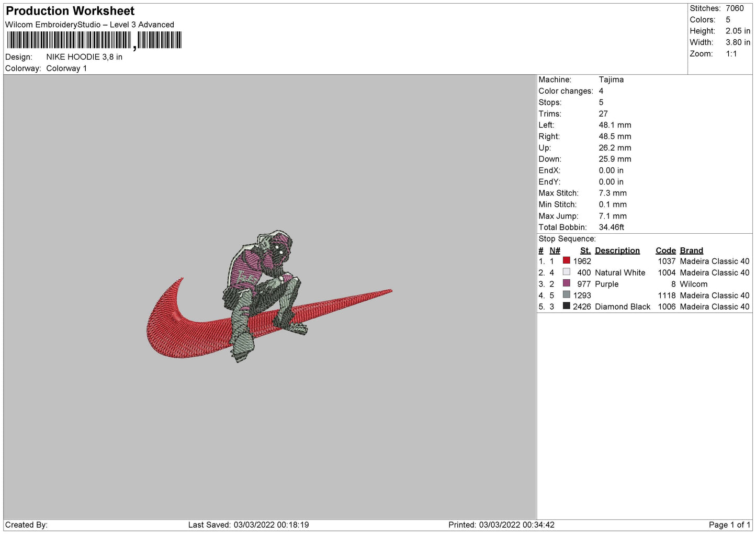Viewport: 756px width, 534px height.
Task: Click the gray thread swatch in row 4
Action: (x=566, y=295)
